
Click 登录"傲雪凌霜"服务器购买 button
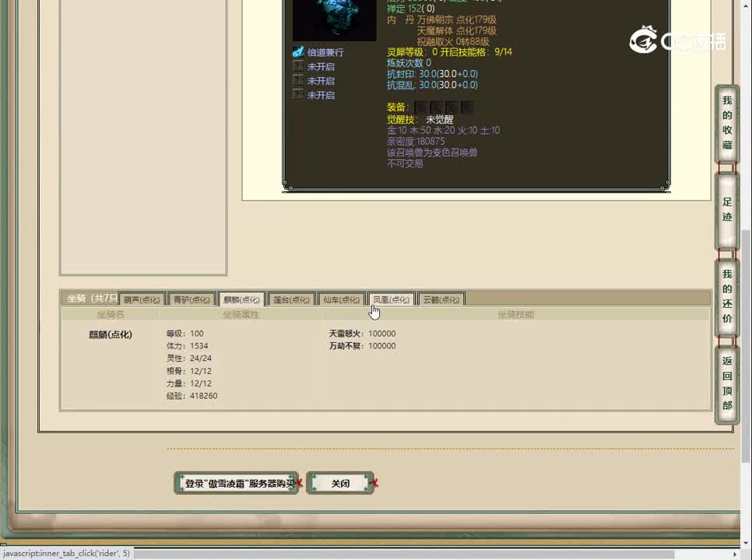coord(237,483)
